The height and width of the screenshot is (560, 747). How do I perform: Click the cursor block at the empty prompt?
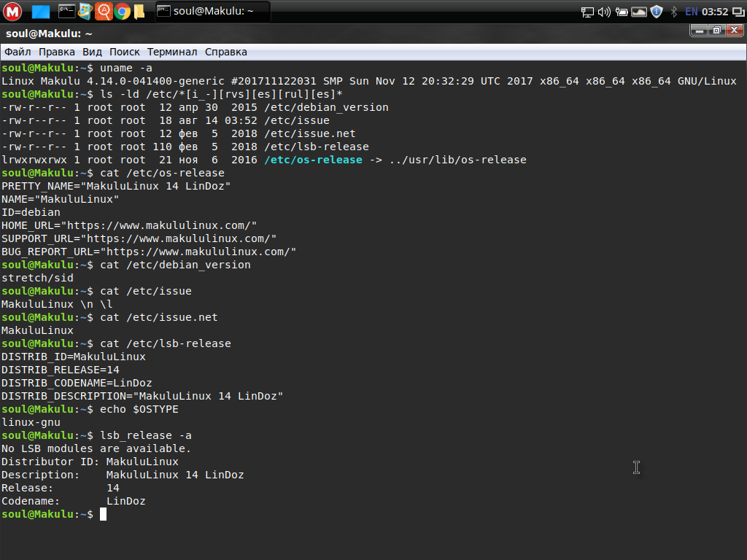[x=103, y=514]
